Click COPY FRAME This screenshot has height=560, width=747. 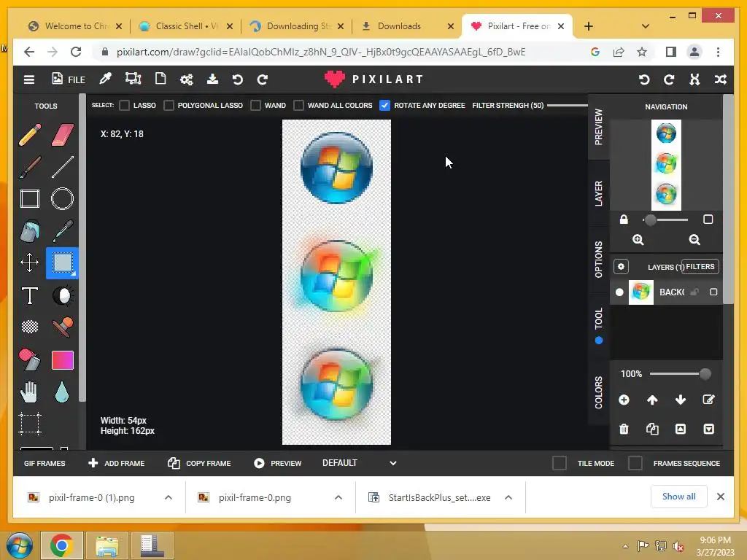coord(199,463)
